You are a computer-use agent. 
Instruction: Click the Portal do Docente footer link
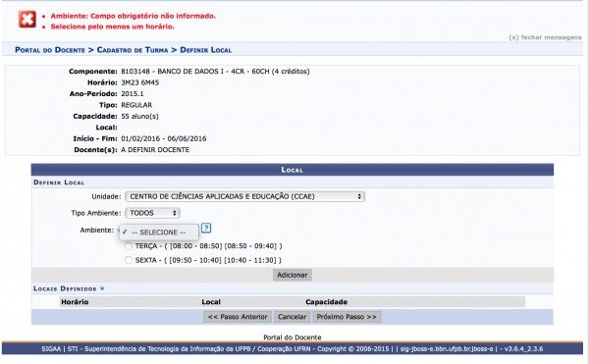point(293,337)
